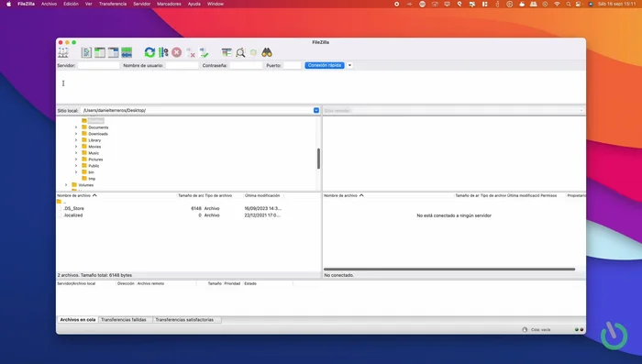Viewport: 642px width, 364px height.
Task: Click the Nombre de usuario input field
Action: (x=182, y=65)
